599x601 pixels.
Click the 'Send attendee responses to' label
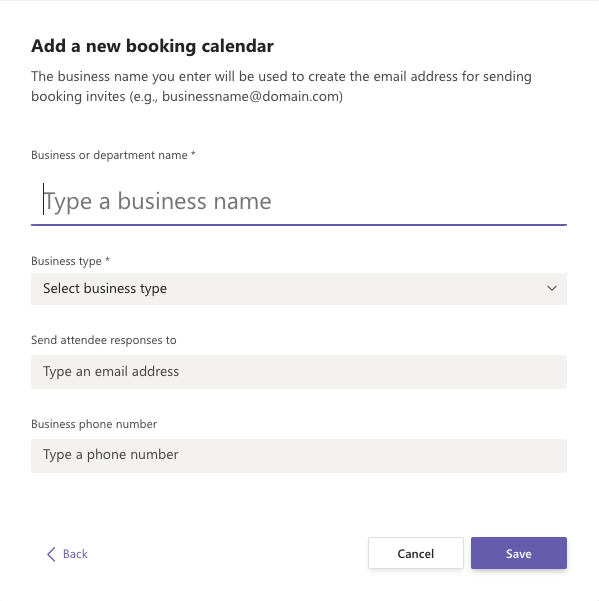[x=103, y=340]
